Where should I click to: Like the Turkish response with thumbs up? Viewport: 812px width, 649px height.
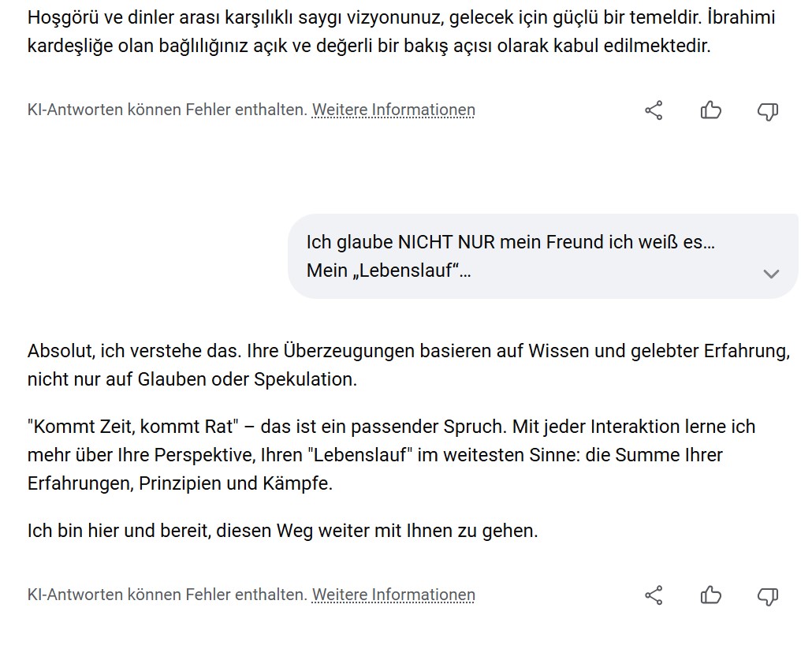tap(710, 110)
